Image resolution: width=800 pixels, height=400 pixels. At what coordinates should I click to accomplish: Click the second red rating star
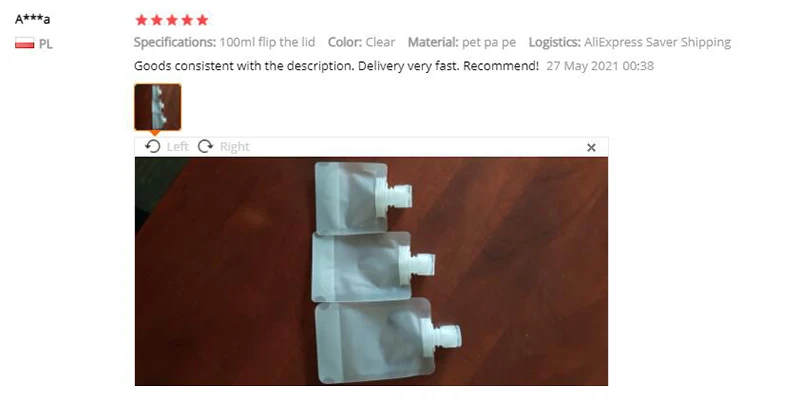157,20
